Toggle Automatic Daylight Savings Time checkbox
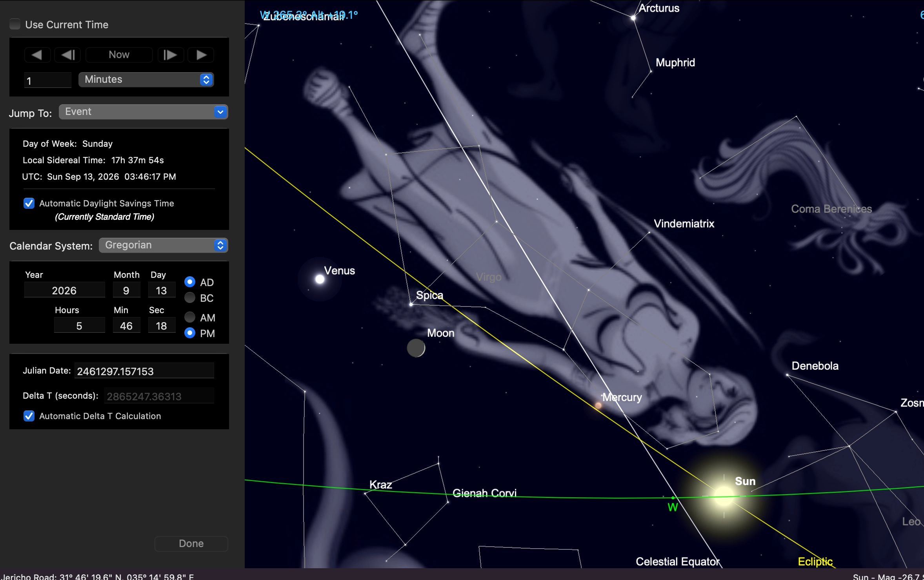Image resolution: width=924 pixels, height=580 pixels. 29,203
